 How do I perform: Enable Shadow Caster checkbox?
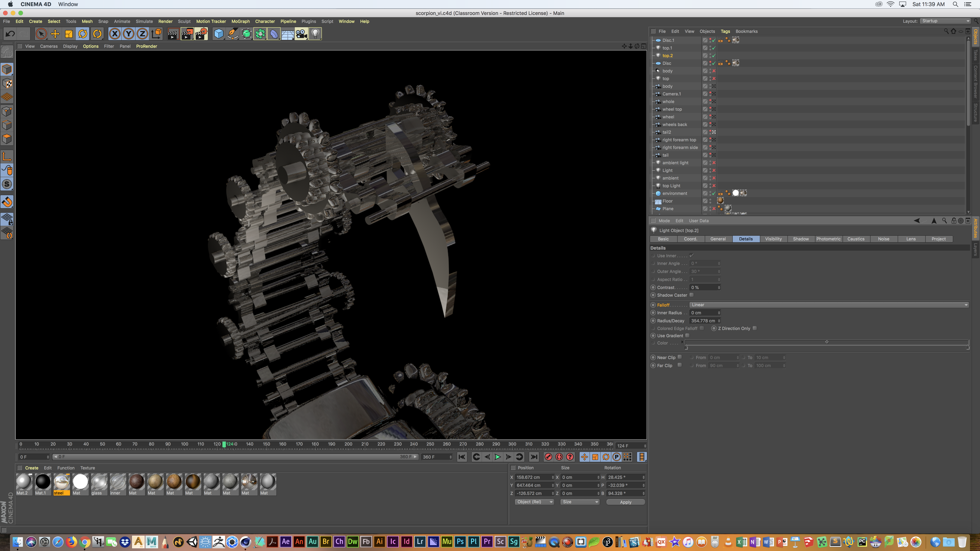point(692,295)
